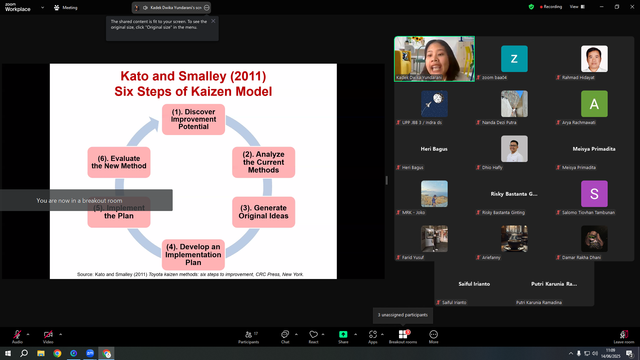Click the shared Kaizen Model slide

(x=193, y=171)
